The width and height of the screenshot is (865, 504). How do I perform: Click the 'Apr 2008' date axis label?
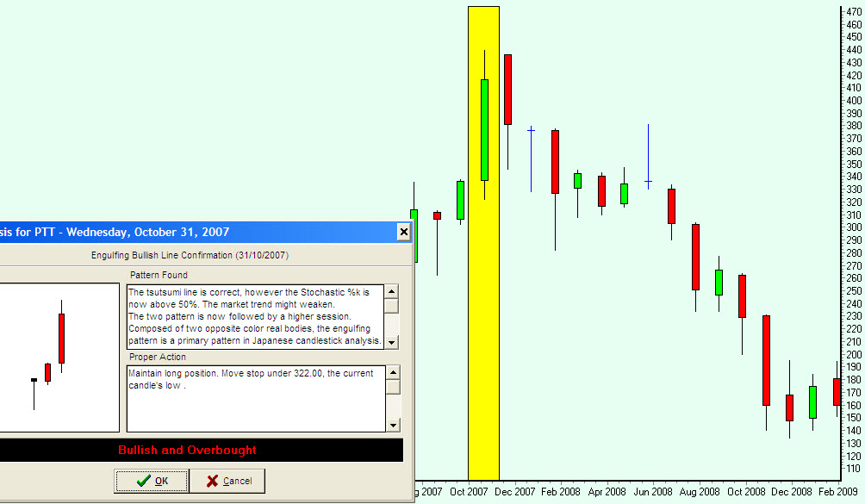[607, 491]
